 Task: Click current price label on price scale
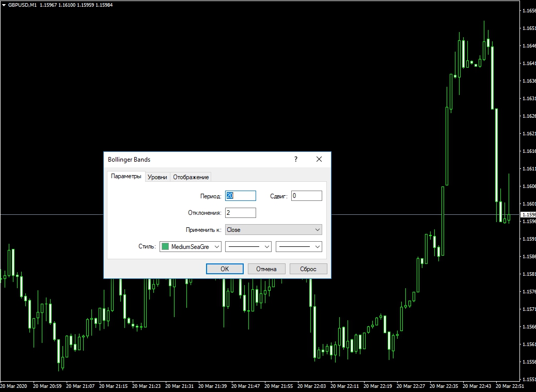(528, 214)
